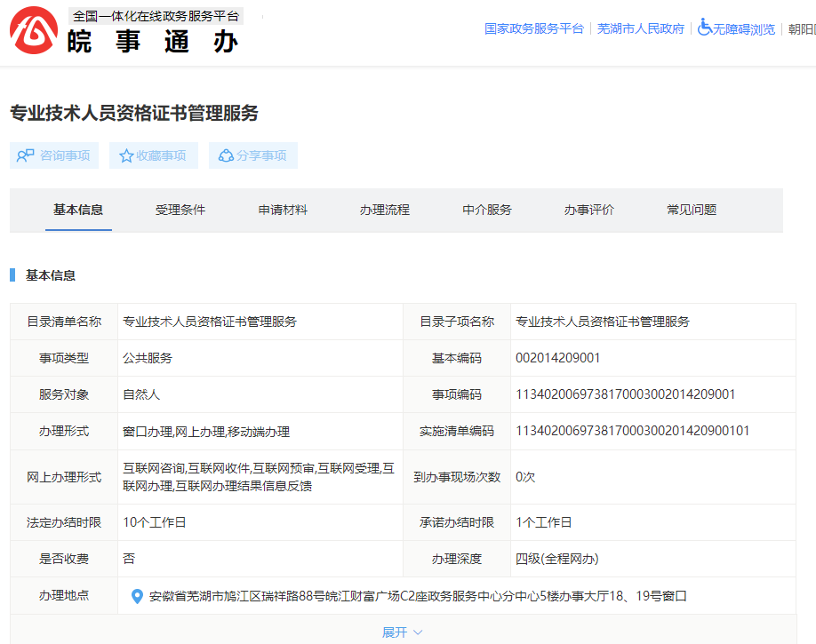
Task: Select the 基本信息 tab
Action: click(77, 210)
